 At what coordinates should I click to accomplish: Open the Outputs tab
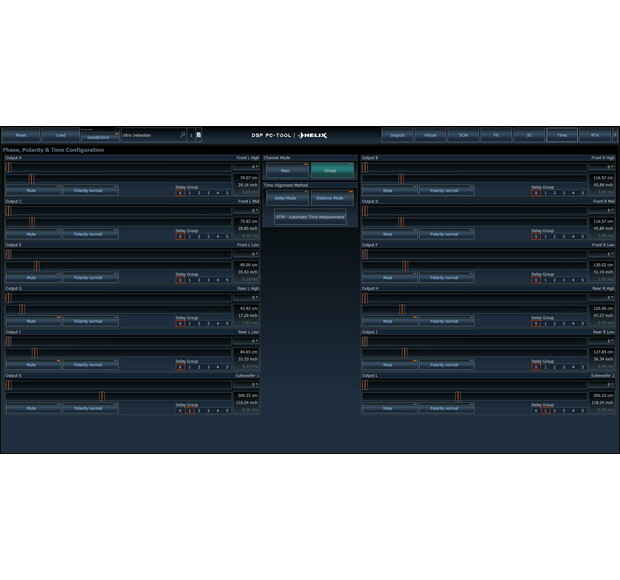pos(397,135)
